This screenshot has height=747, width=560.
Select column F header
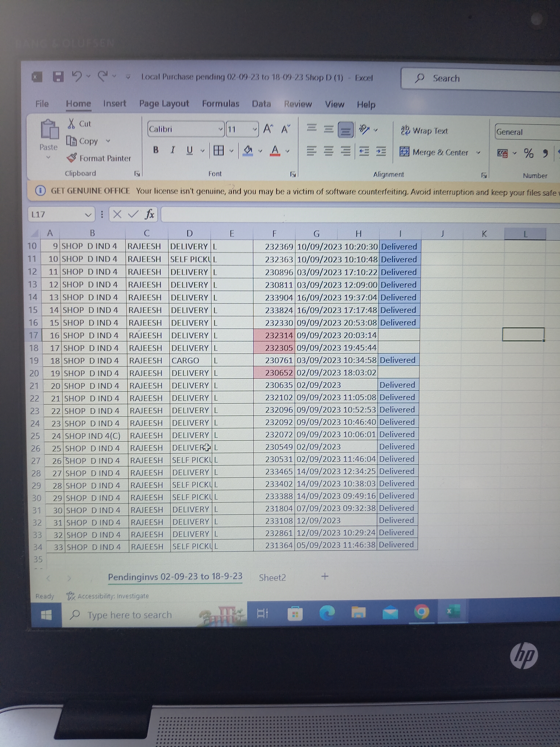click(274, 233)
